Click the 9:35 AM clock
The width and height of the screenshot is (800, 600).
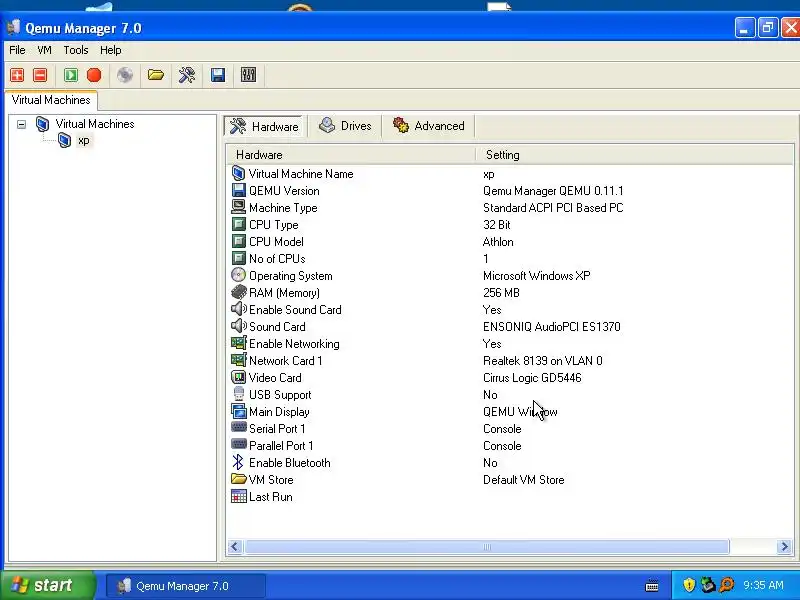[x=763, y=585]
